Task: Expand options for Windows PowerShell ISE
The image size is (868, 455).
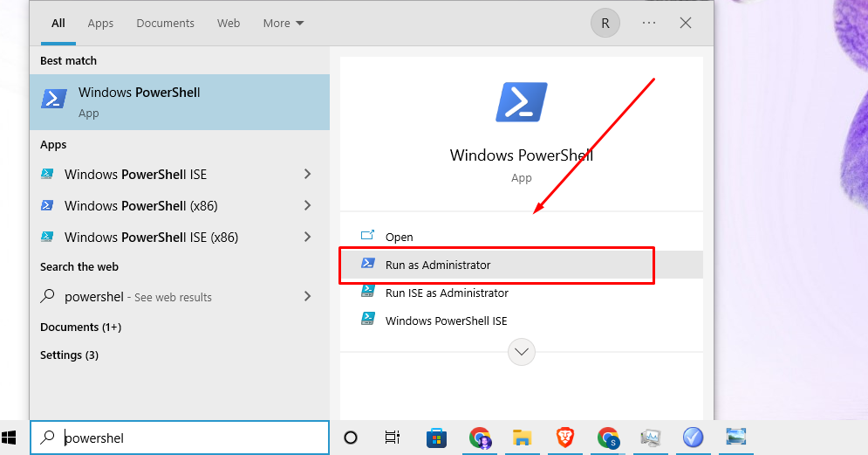Action: point(308,174)
